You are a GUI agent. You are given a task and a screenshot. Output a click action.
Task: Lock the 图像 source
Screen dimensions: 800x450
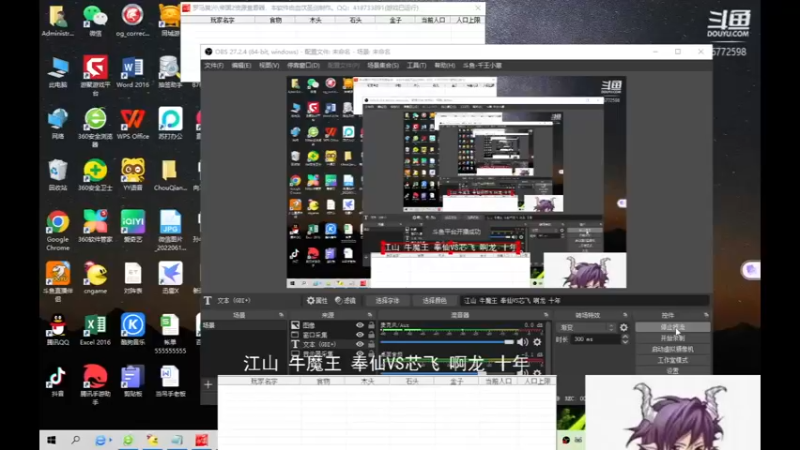(x=371, y=325)
